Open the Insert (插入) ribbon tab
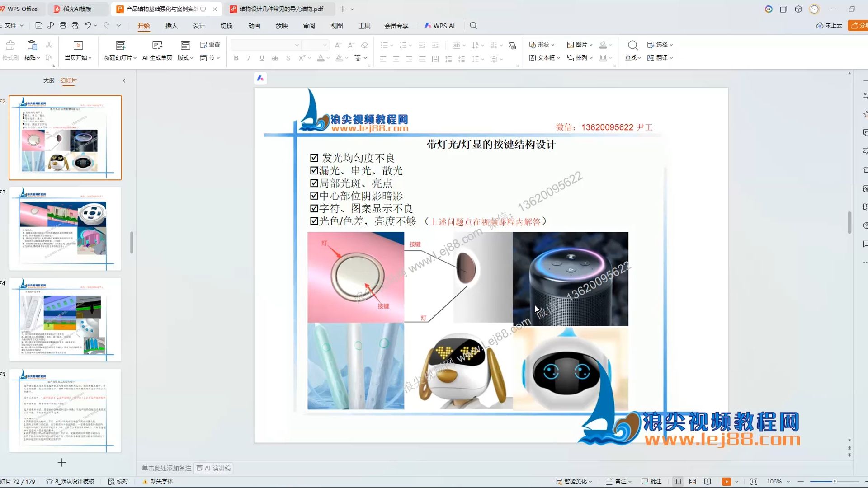Image resolution: width=868 pixels, height=488 pixels. [x=171, y=26]
